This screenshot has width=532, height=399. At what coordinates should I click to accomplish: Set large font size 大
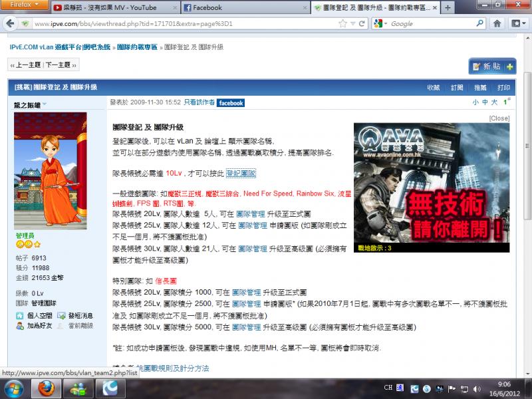[494, 102]
